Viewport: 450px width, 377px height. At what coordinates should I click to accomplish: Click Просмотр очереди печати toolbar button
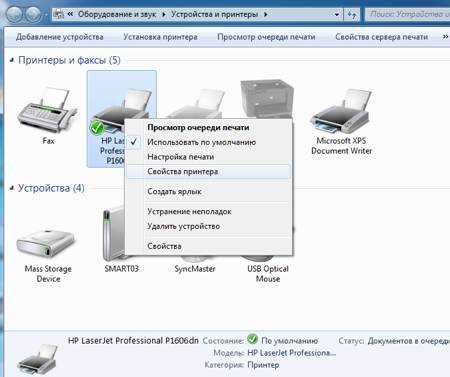266,37
